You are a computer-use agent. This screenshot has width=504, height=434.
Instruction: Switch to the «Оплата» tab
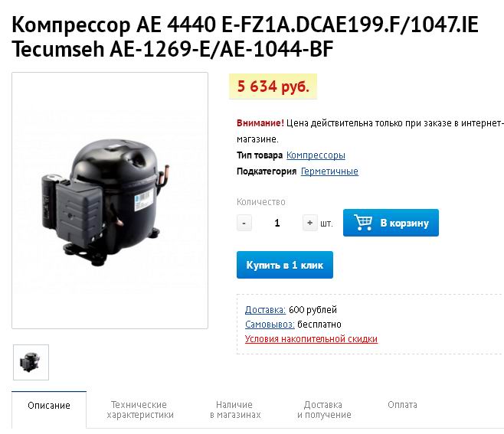pos(402,405)
